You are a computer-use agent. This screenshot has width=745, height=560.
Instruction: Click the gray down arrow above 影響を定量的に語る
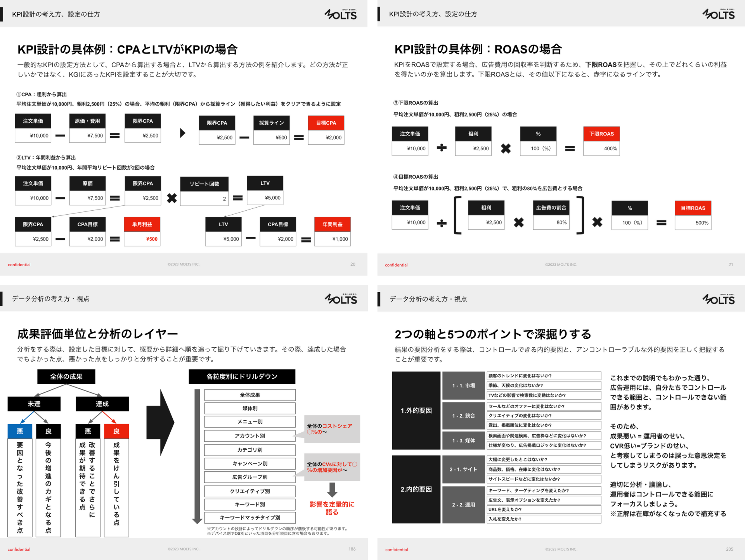click(x=332, y=490)
